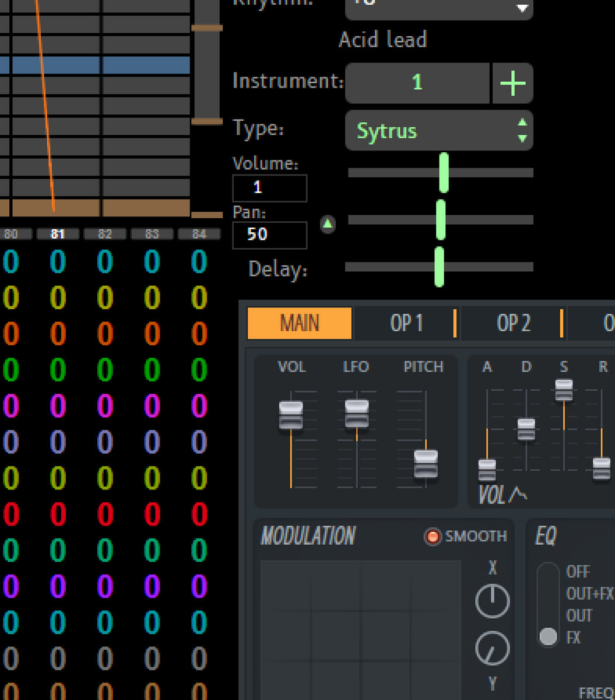The image size is (615, 700).
Task: Click inside the modulation XY pad grid
Action: (x=361, y=630)
